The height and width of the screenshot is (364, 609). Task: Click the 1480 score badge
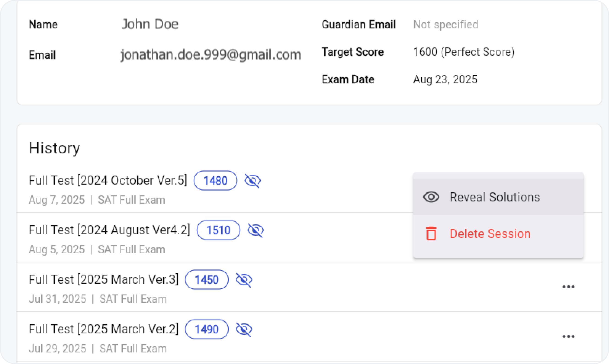[215, 181]
